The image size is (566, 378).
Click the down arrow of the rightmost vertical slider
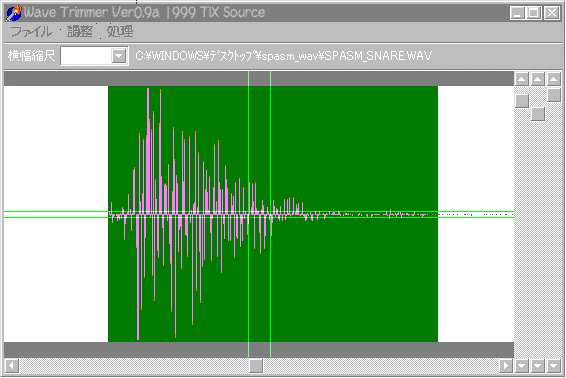coord(553,366)
